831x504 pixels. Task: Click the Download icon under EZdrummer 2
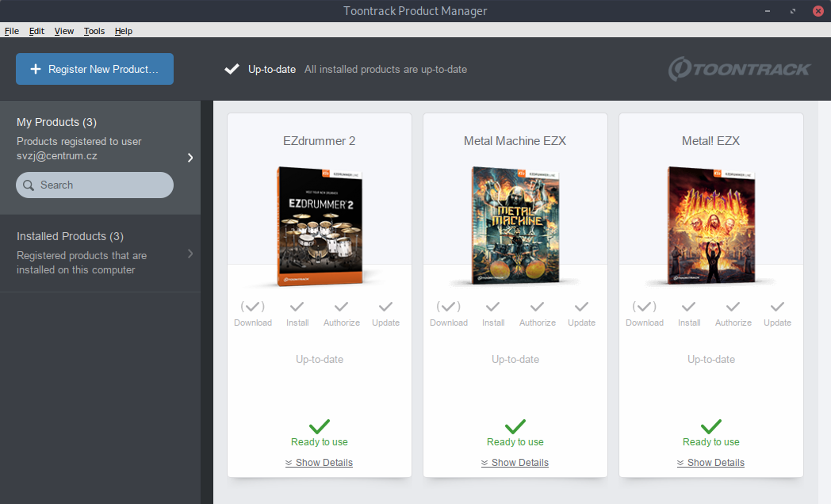tap(252, 308)
